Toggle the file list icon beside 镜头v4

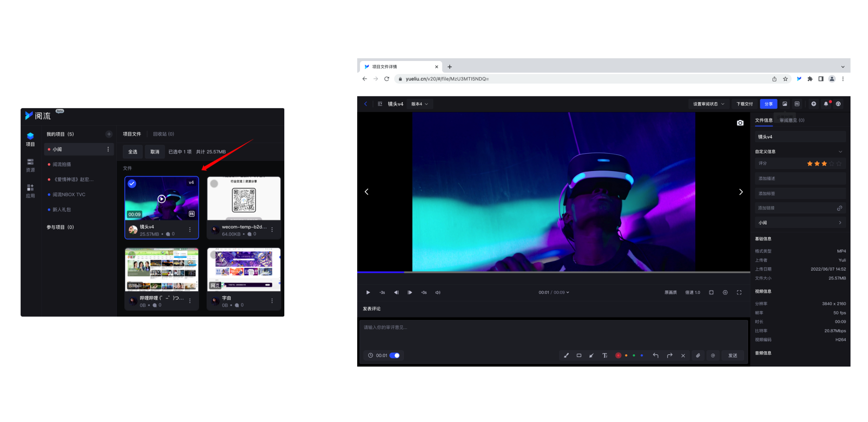pyautogui.click(x=380, y=104)
